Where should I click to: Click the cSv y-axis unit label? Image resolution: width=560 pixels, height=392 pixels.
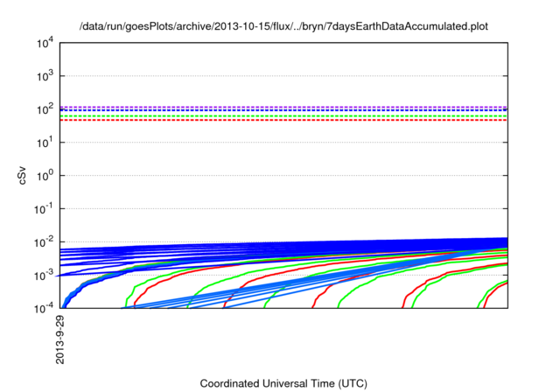click(23, 176)
